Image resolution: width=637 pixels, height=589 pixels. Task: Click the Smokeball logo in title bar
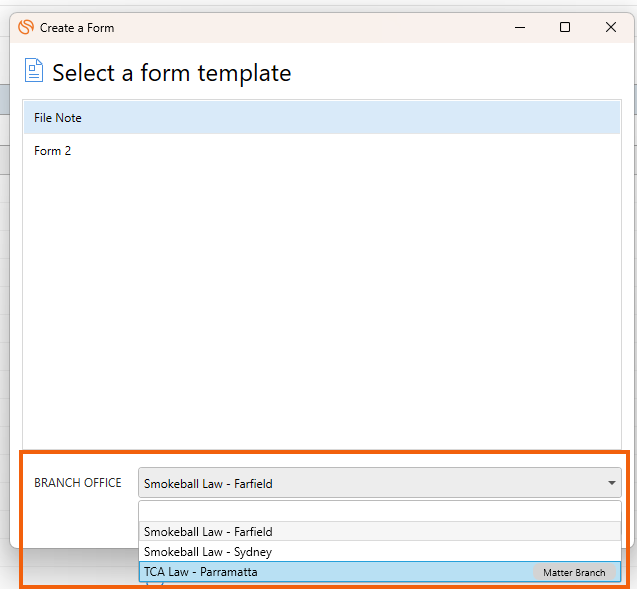(x=26, y=27)
